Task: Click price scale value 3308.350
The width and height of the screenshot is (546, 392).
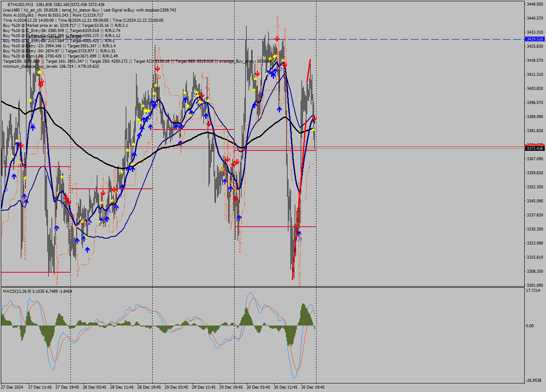Action: (534, 271)
